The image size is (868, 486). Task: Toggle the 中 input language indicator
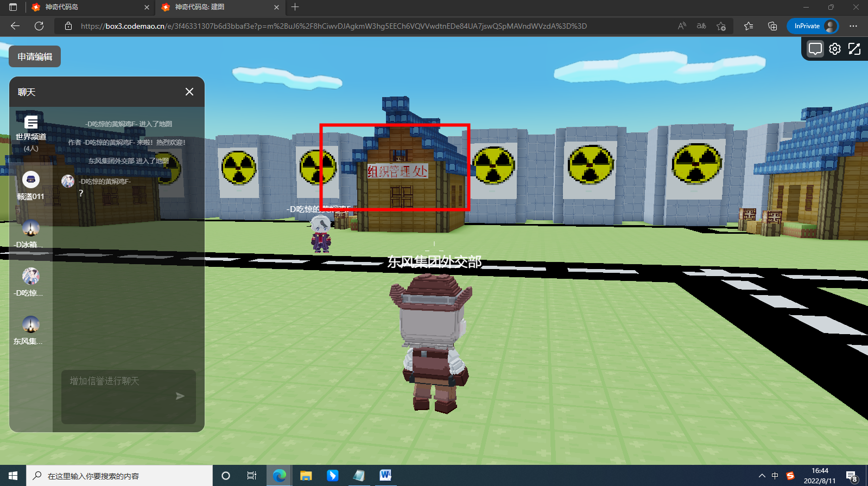(x=775, y=476)
